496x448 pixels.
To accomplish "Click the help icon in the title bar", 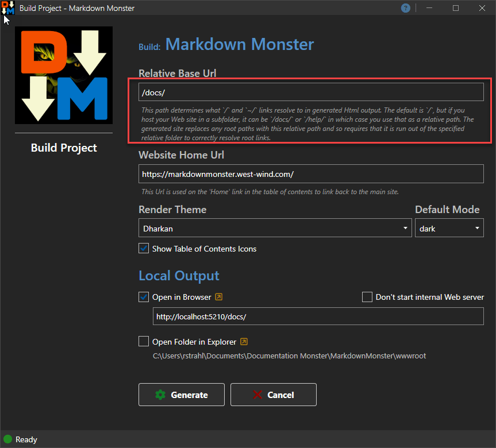I will (405, 8).
